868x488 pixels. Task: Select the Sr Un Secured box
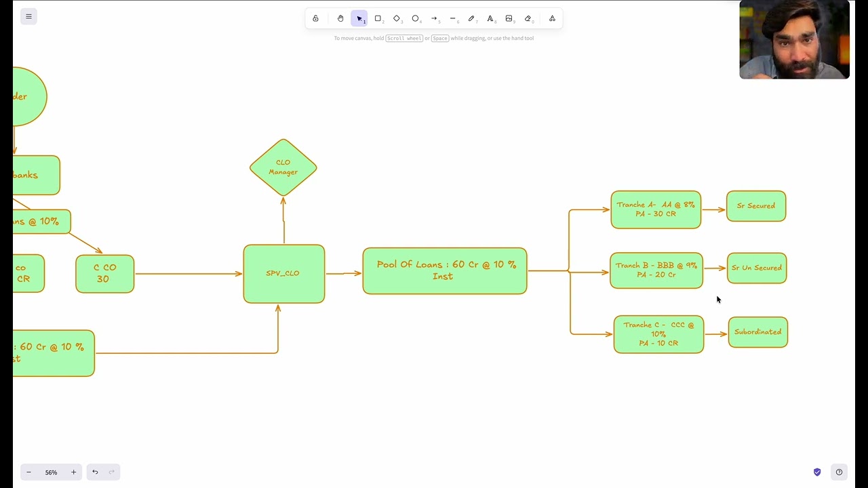pyautogui.click(x=757, y=268)
